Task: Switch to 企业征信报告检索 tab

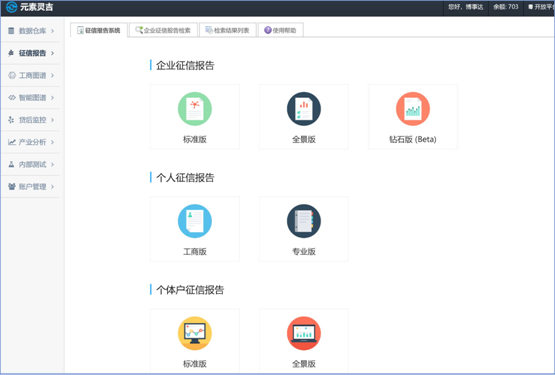Action: click(163, 30)
